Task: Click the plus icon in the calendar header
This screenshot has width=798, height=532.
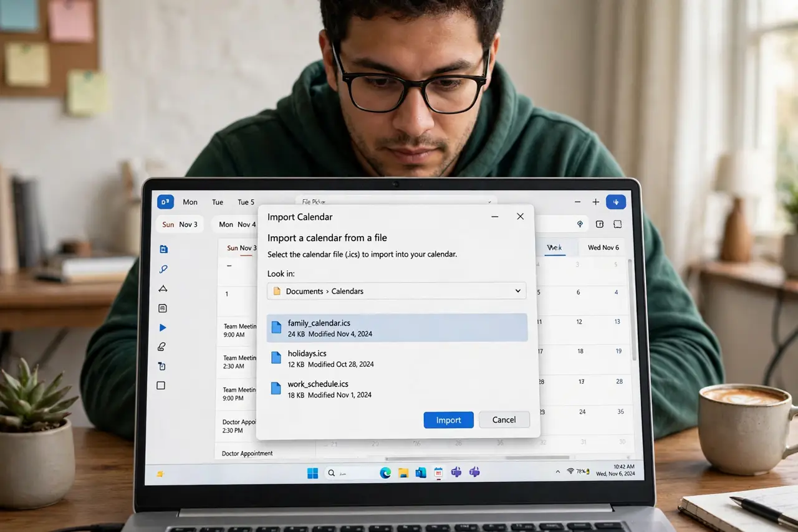Action: [x=595, y=202]
